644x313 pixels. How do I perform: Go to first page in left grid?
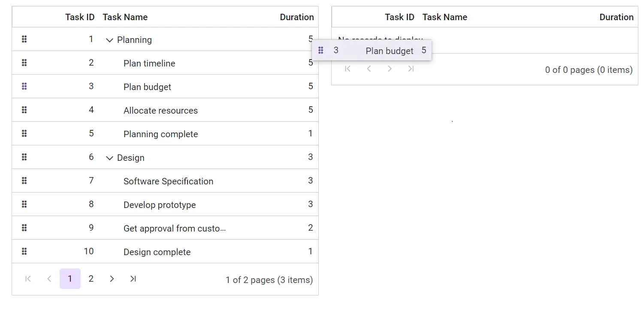point(28,279)
